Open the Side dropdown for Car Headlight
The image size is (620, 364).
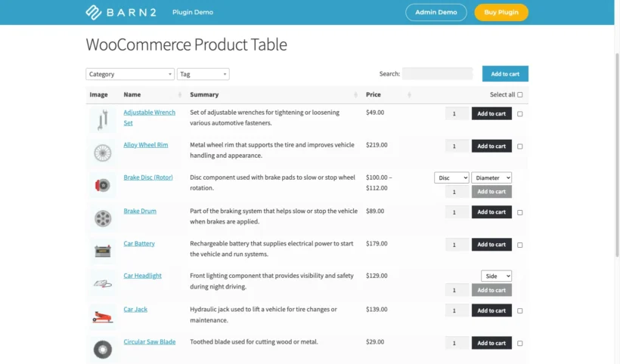(496, 276)
